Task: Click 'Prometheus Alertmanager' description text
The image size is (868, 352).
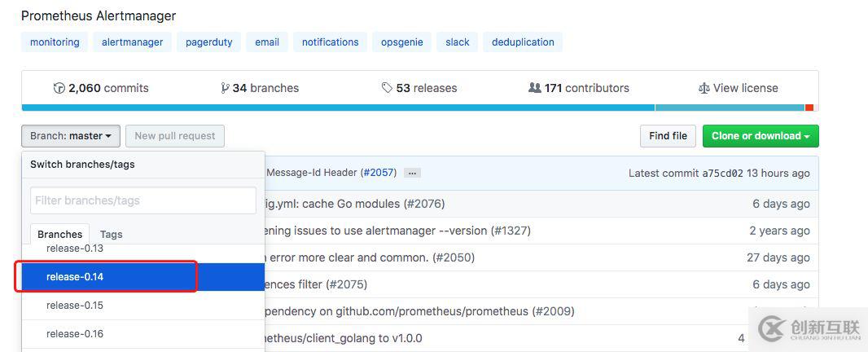Action: (99, 15)
